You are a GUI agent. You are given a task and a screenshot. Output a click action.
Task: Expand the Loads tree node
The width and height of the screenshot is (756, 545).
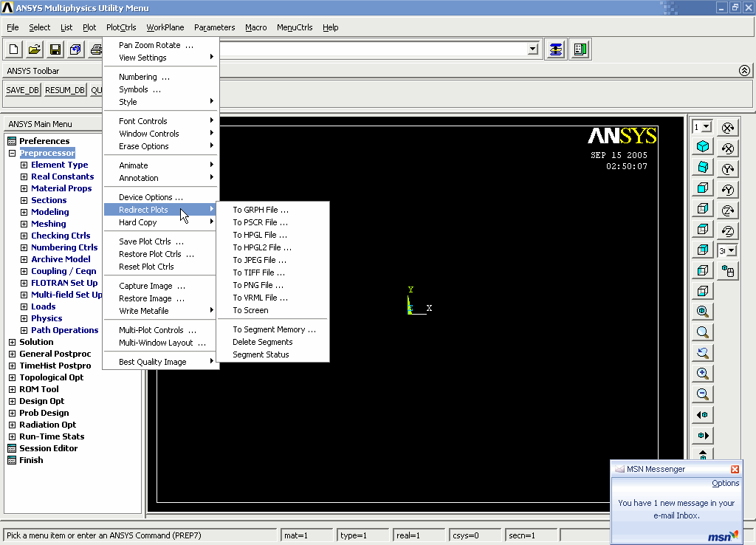pyautogui.click(x=24, y=306)
